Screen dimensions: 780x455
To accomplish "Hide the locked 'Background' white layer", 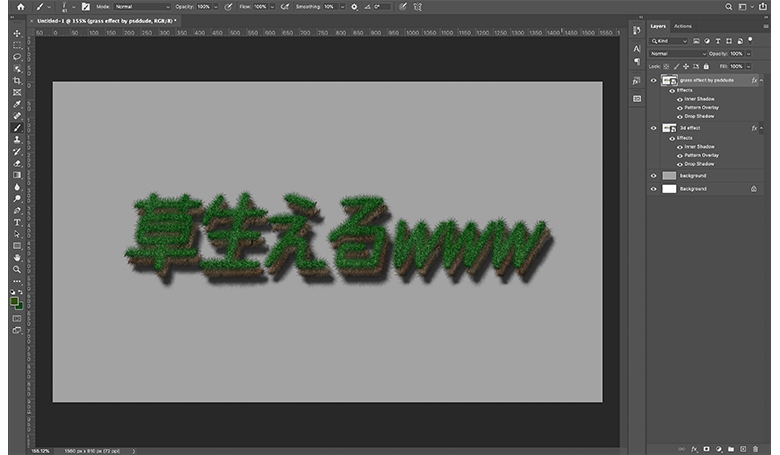I will click(x=654, y=189).
